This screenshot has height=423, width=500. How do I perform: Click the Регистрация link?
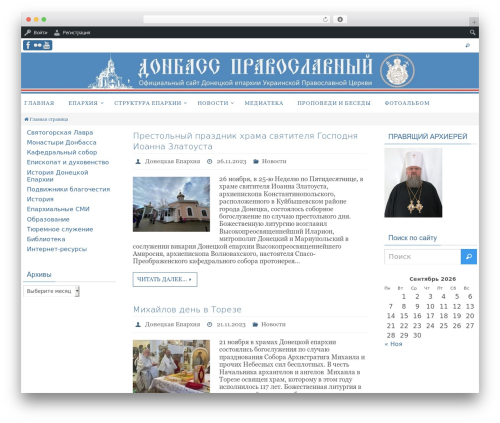(x=76, y=33)
